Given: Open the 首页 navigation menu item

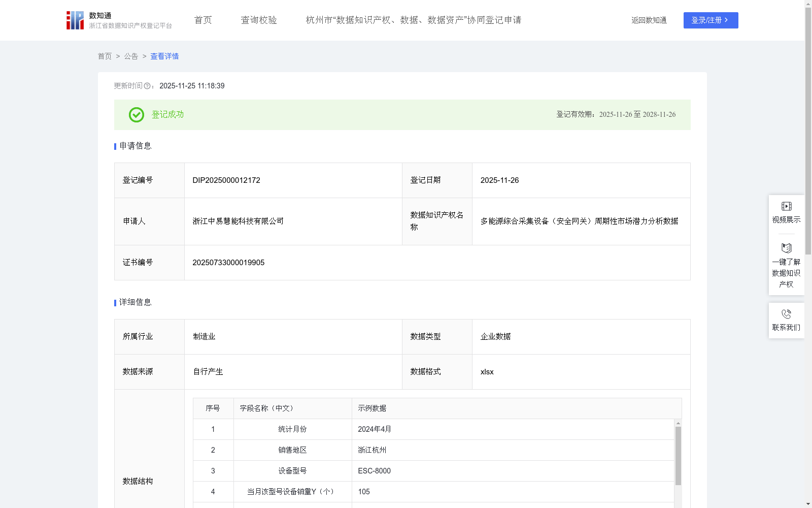Looking at the screenshot, I should click(x=203, y=20).
